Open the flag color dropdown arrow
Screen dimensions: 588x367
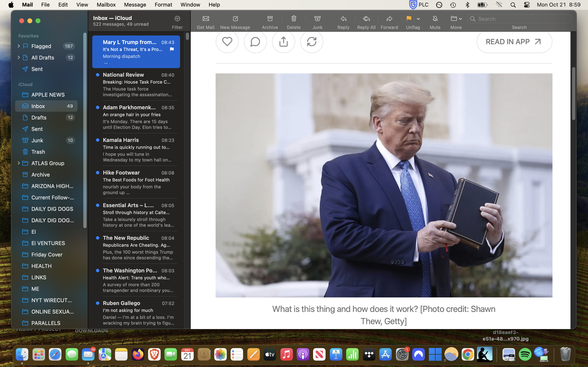pos(418,19)
